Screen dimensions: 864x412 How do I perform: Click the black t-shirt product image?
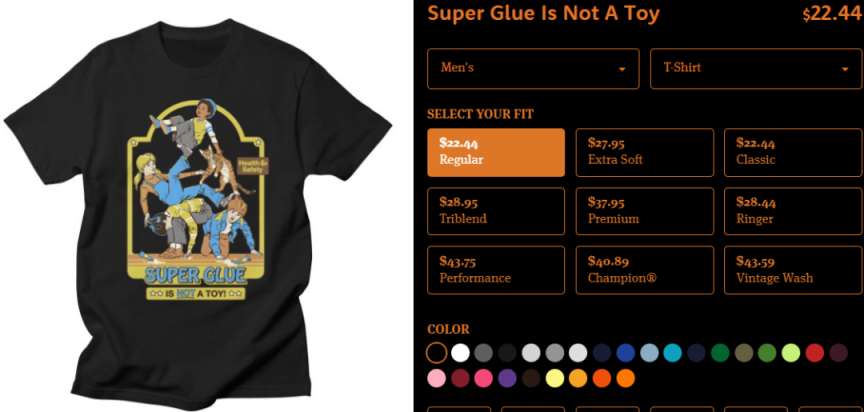pyautogui.click(x=197, y=214)
